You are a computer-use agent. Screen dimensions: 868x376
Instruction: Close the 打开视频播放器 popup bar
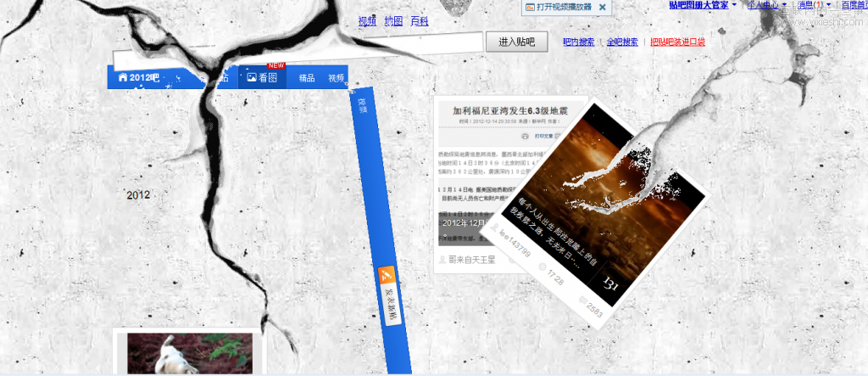coord(603,7)
